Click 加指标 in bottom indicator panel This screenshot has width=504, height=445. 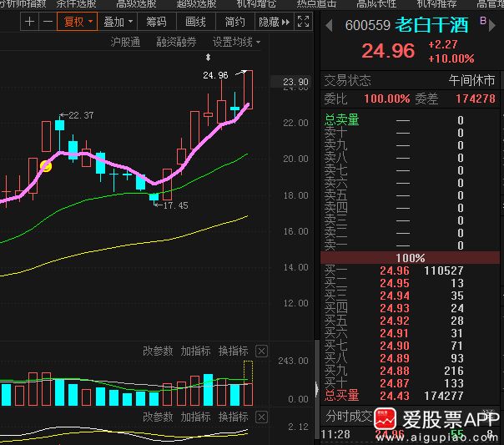pyautogui.click(x=196, y=417)
